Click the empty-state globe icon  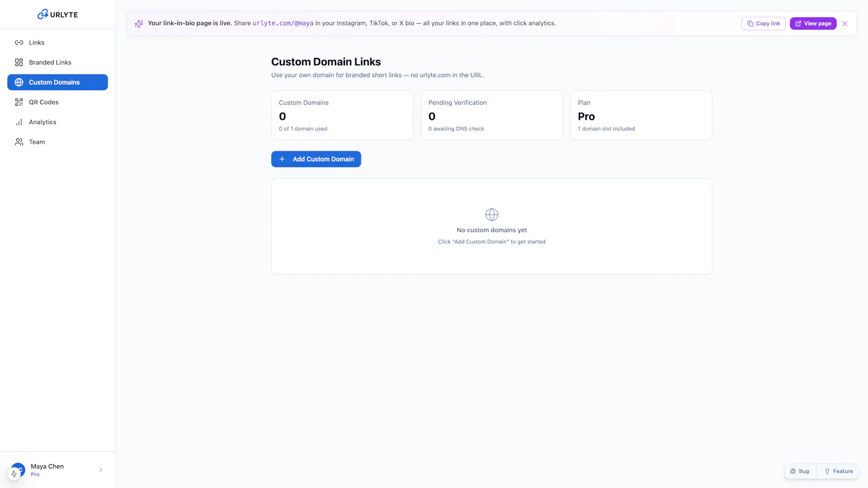[x=492, y=215]
